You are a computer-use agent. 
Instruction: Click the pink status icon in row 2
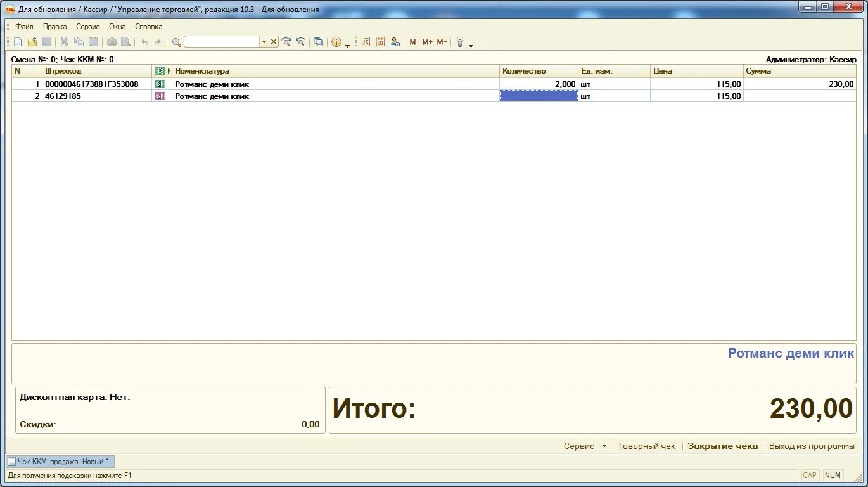click(x=160, y=96)
